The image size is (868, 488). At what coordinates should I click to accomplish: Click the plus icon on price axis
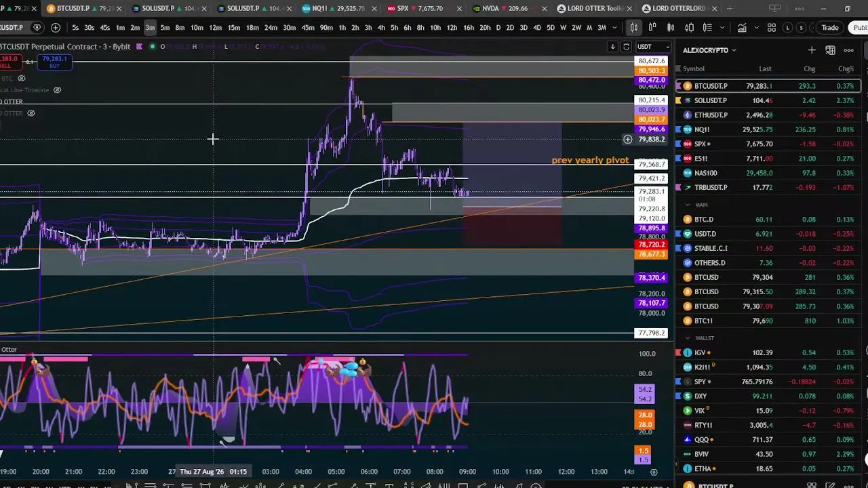point(628,140)
